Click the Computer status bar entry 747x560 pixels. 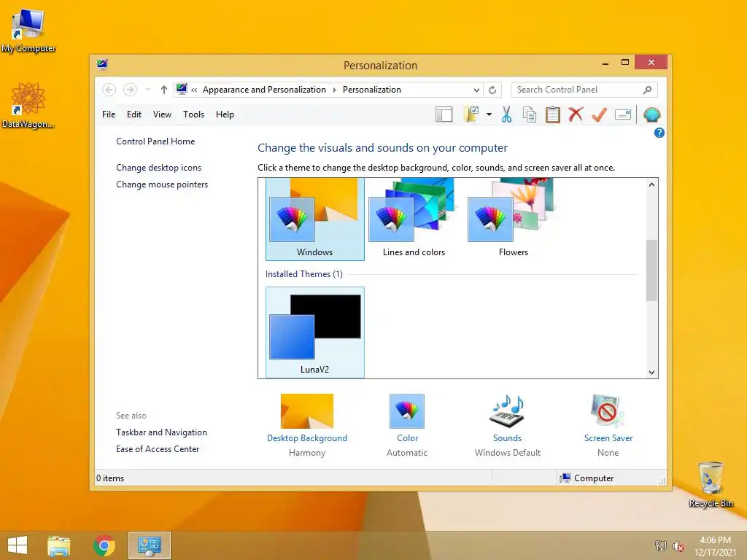pyautogui.click(x=587, y=478)
